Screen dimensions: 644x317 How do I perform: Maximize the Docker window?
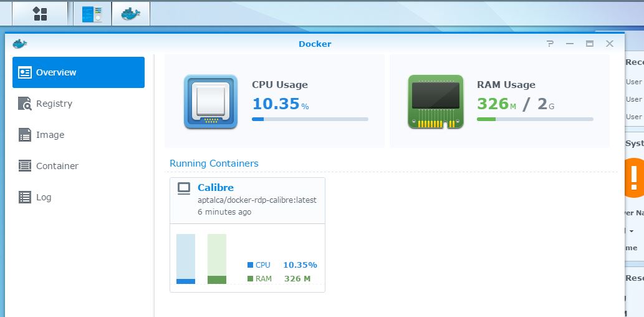[590, 44]
